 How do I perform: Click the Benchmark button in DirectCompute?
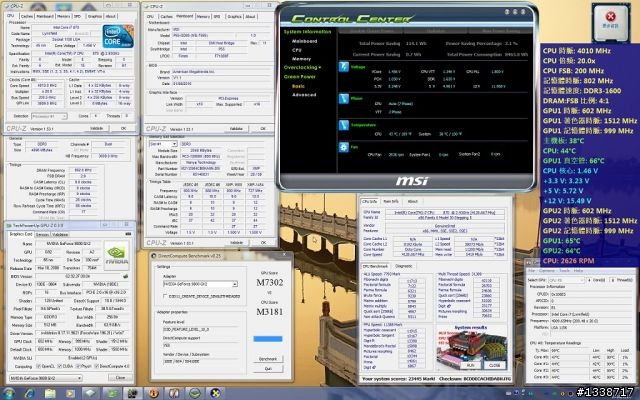point(268,359)
